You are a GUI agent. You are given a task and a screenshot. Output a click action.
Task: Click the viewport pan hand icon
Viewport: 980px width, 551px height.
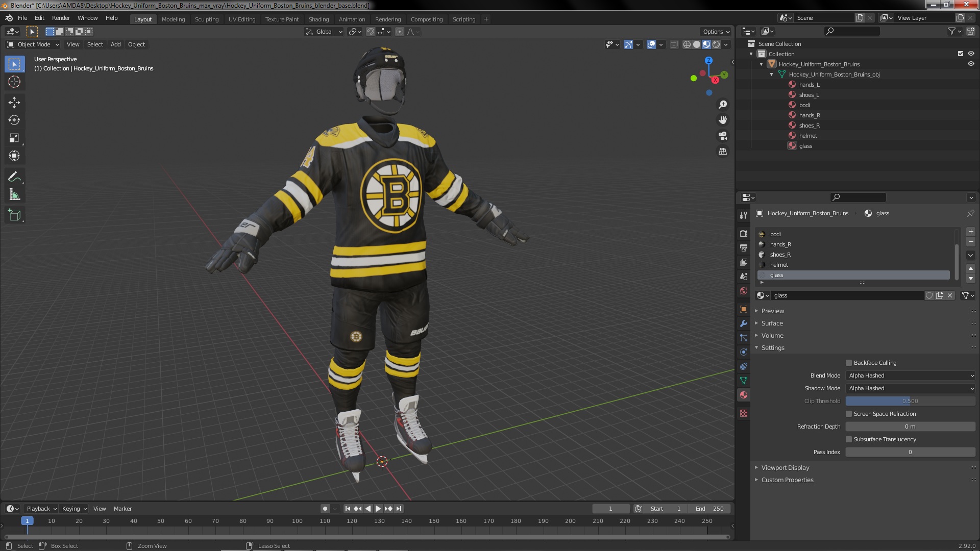tap(723, 120)
